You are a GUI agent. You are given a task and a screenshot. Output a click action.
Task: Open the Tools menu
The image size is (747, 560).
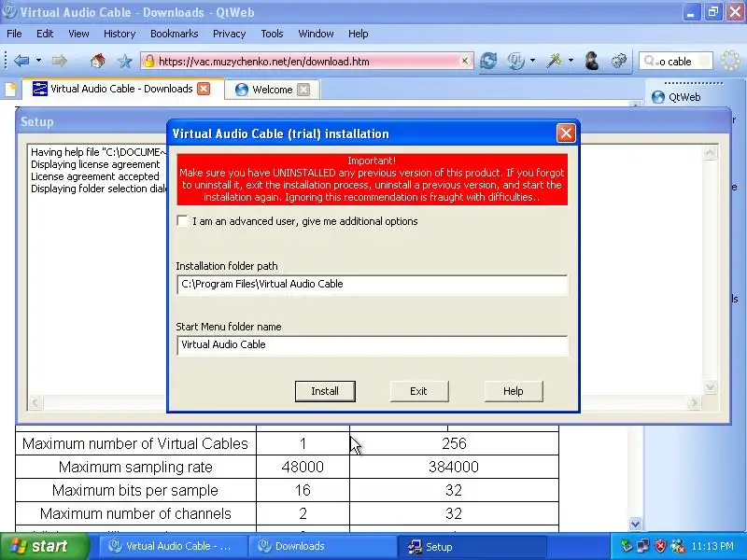tap(272, 34)
